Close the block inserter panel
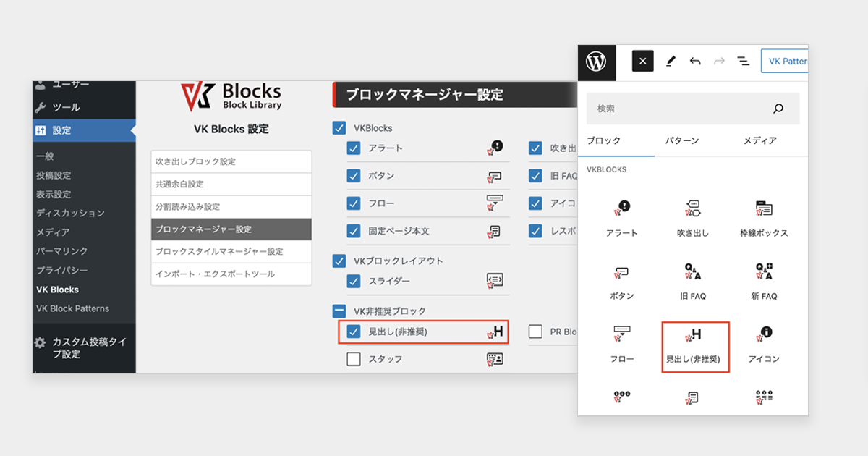 642,62
